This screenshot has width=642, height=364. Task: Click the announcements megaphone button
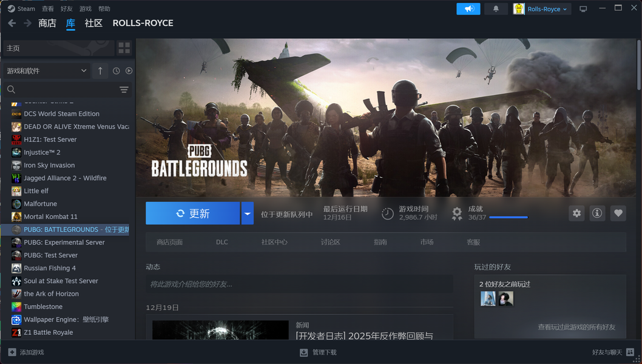pyautogui.click(x=468, y=8)
